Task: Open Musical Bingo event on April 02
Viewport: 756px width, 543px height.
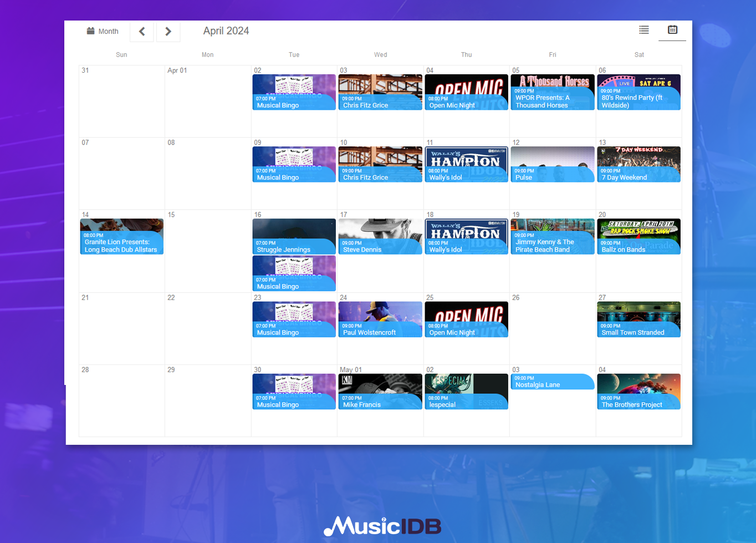Action: click(294, 92)
